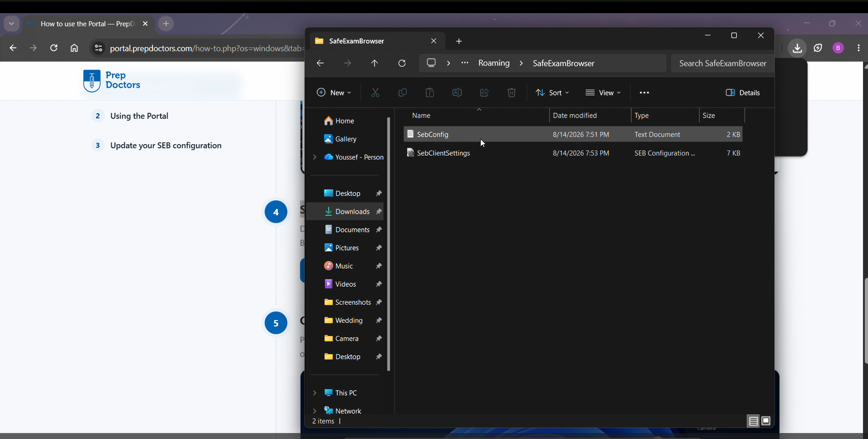Expand This PC tree node
Screen dimensions: 868x439
click(x=315, y=392)
